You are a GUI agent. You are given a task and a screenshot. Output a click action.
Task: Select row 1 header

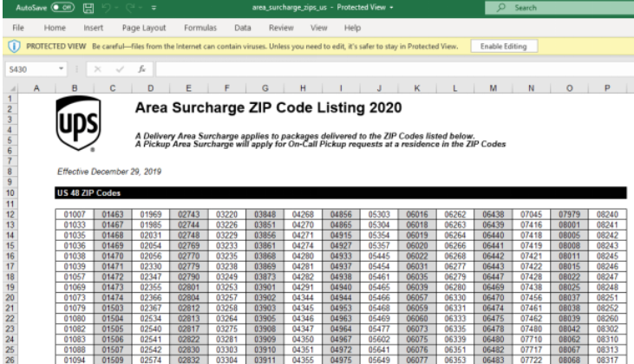[10, 99]
